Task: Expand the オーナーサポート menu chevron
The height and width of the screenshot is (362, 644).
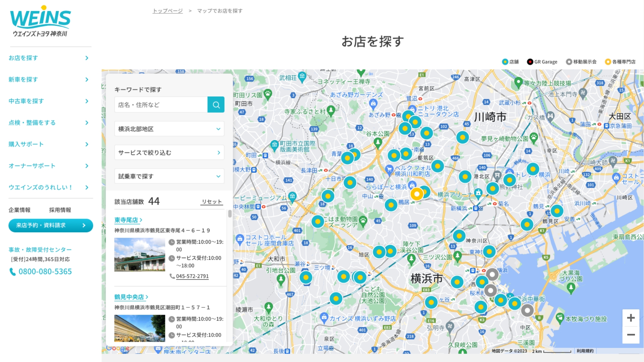Action: click(x=87, y=166)
